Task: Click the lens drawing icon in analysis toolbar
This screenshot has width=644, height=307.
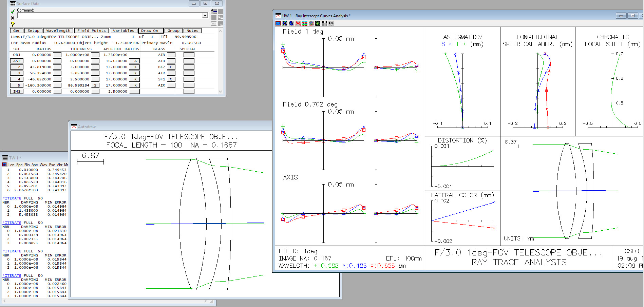Action: click(x=285, y=23)
